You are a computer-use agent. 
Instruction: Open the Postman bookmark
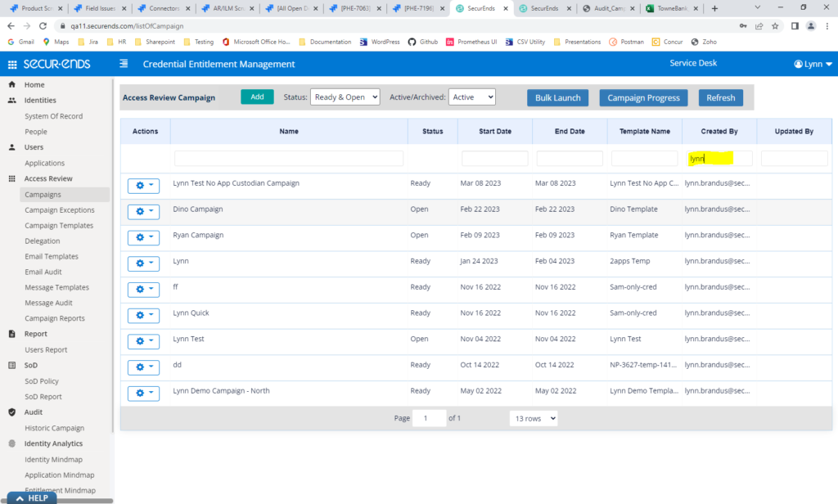click(x=626, y=42)
